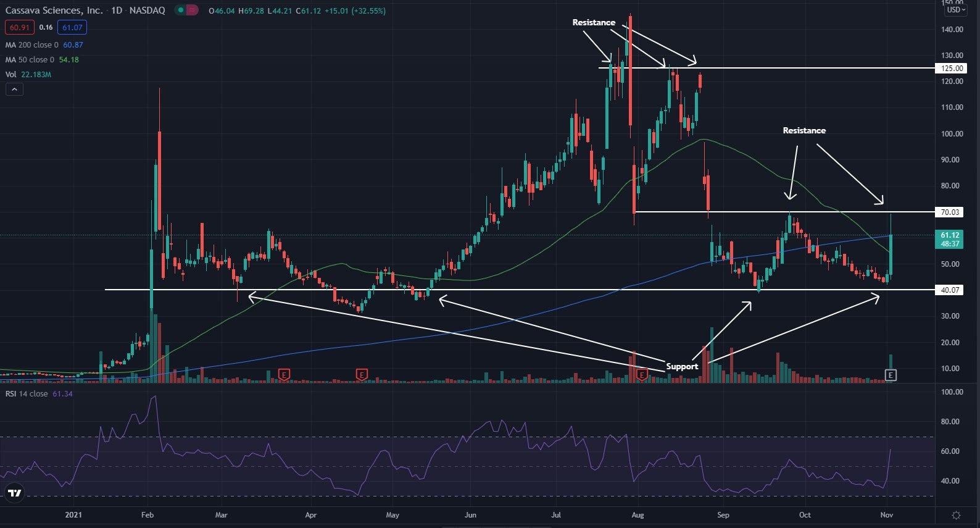The width and height of the screenshot is (980, 528).
Task: Select the upper Resistance text annotation
Action: tap(594, 22)
